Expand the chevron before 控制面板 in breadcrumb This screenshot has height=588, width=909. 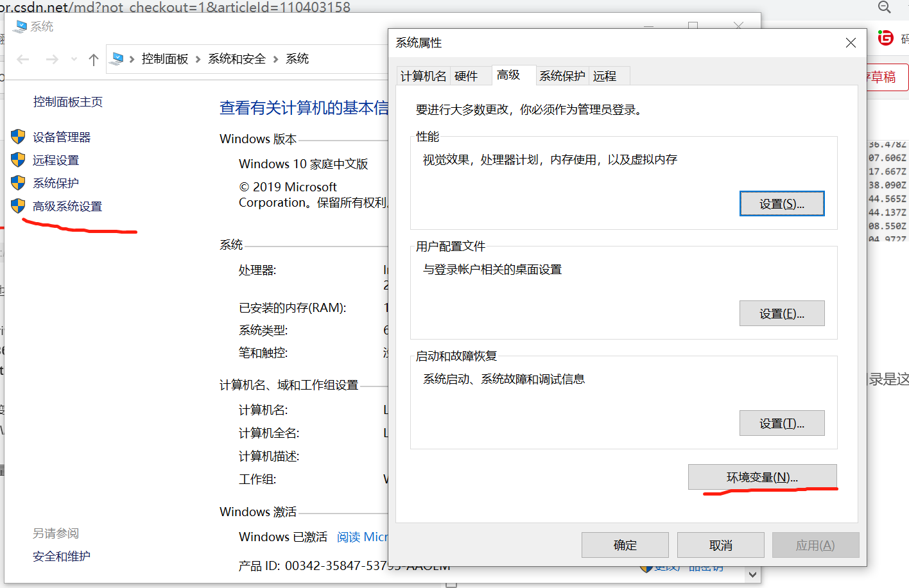[x=132, y=60]
